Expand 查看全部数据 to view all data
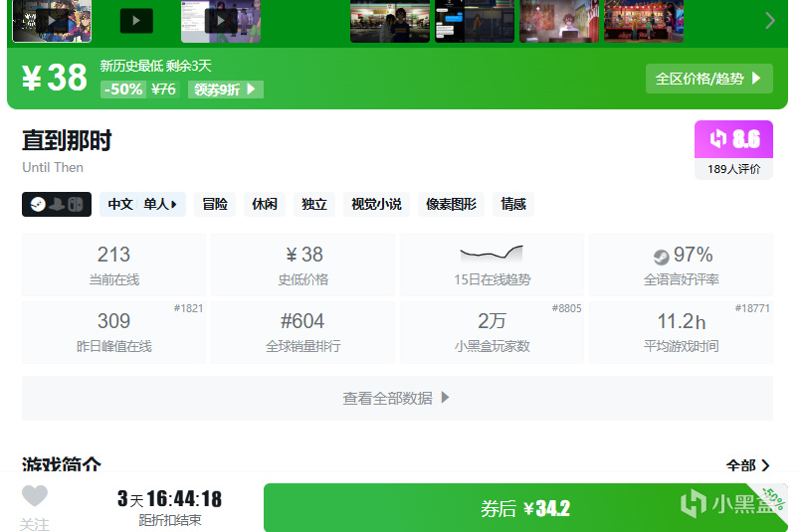 [x=397, y=398]
